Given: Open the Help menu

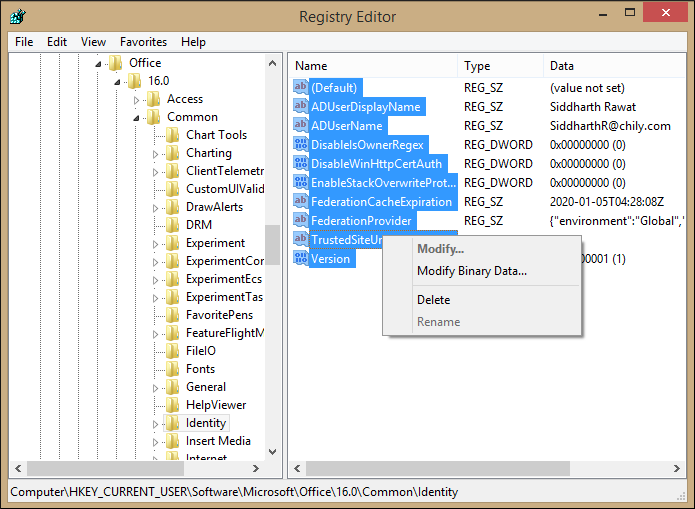Looking at the screenshot, I should [193, 42].
